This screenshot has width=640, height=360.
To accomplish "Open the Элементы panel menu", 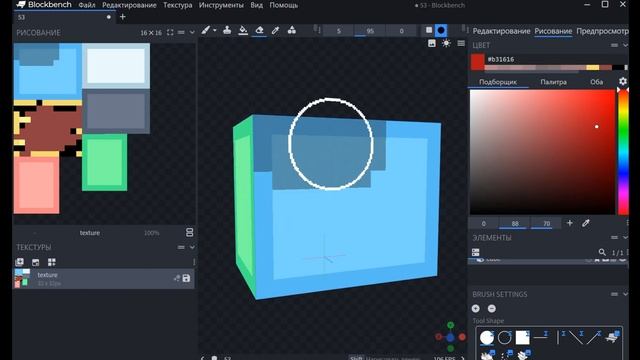I will [614, 238].
